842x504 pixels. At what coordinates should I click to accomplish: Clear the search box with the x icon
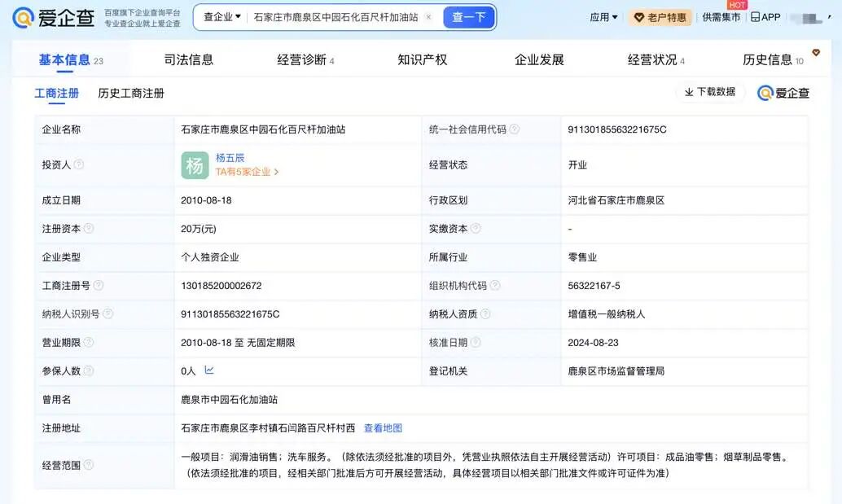pos(428,16)
